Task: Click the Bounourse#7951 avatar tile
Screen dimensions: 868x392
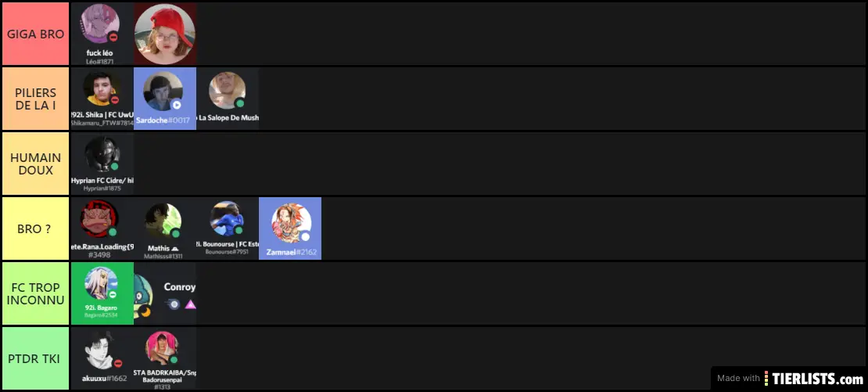Action: (228, 228)
